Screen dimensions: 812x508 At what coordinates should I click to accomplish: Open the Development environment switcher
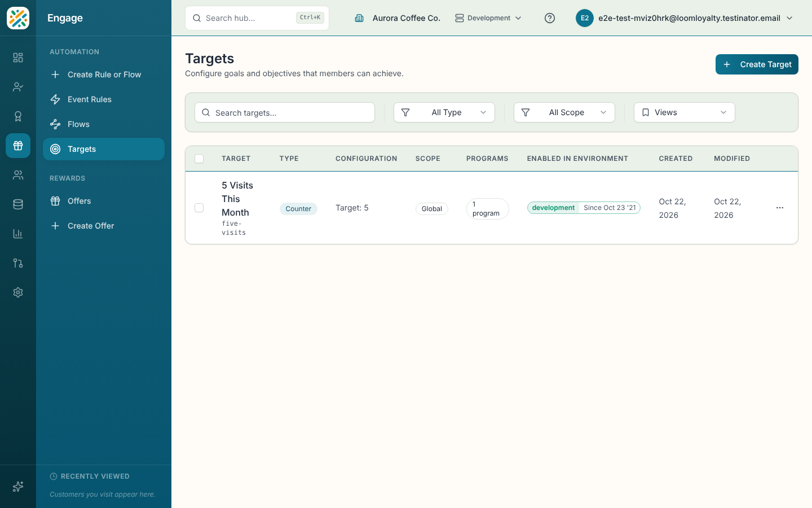488,18
